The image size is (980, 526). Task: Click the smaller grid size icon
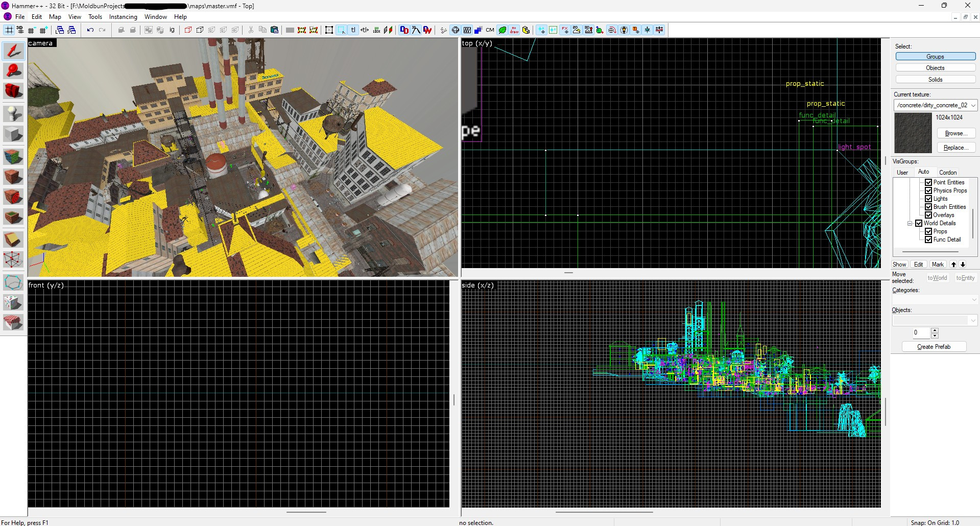click(31, 30)
